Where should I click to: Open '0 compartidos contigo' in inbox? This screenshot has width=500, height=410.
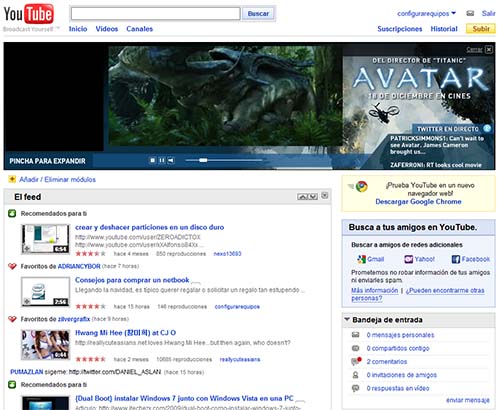pos(398,348)
